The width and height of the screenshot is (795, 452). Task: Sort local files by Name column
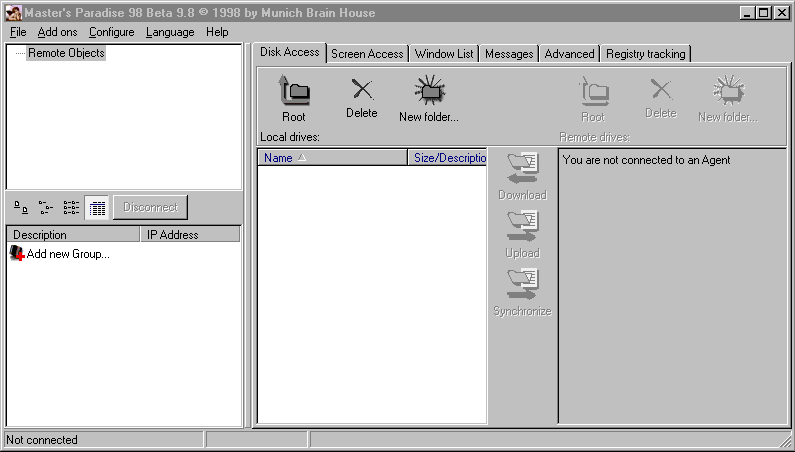click(x=332, y=158)
